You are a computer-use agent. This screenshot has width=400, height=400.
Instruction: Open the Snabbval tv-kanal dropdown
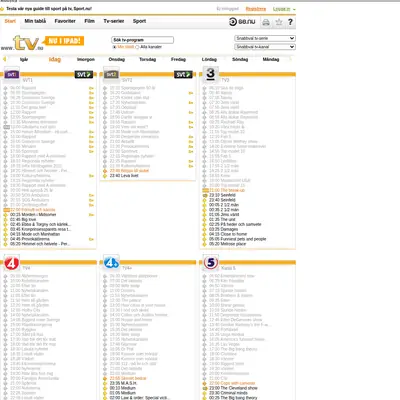[265, 47]
